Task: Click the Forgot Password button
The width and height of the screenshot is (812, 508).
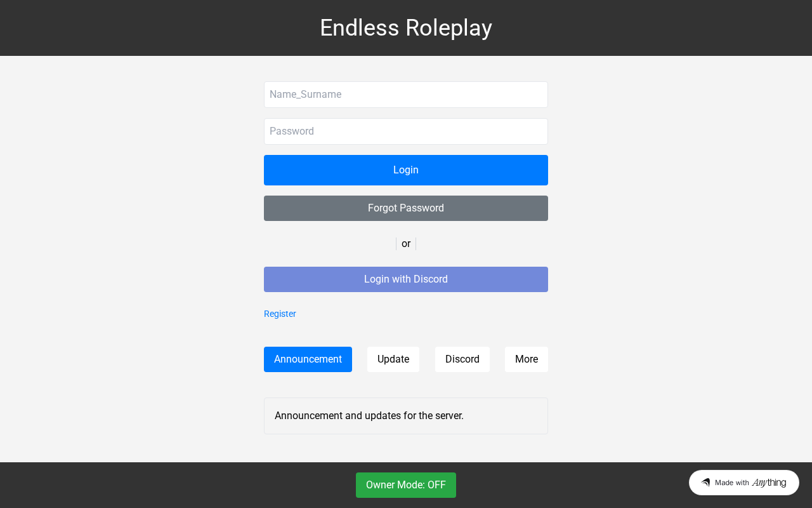Action: coord(406,208)
